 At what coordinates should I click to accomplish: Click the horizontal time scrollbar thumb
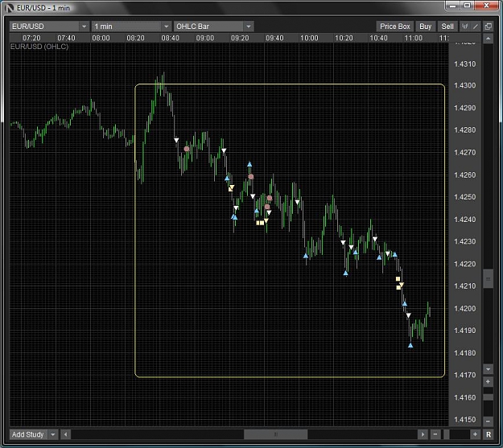(x=275, y=434)
